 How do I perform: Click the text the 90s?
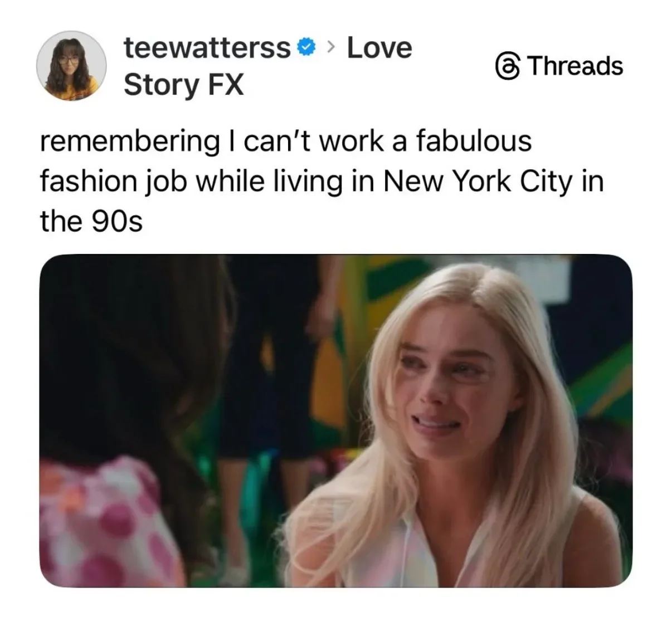91,222
